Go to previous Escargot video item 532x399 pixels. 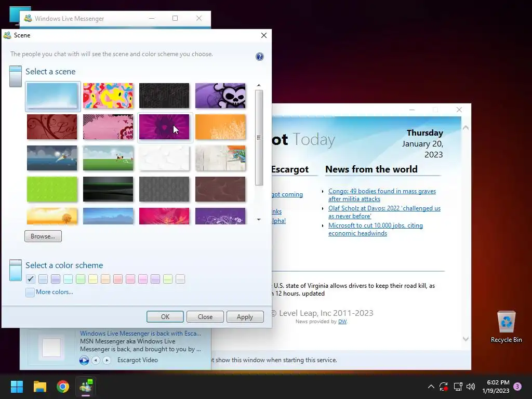click(96, 360)
